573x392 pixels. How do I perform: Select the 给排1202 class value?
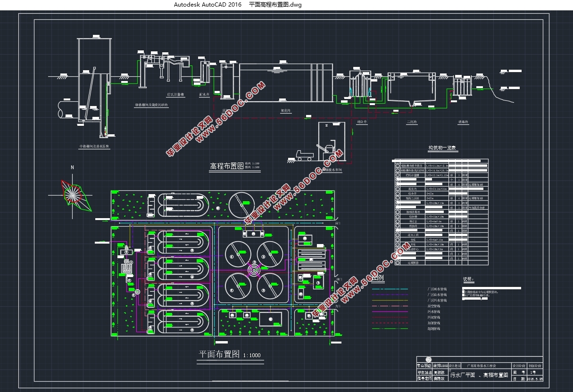click(440, 366)
